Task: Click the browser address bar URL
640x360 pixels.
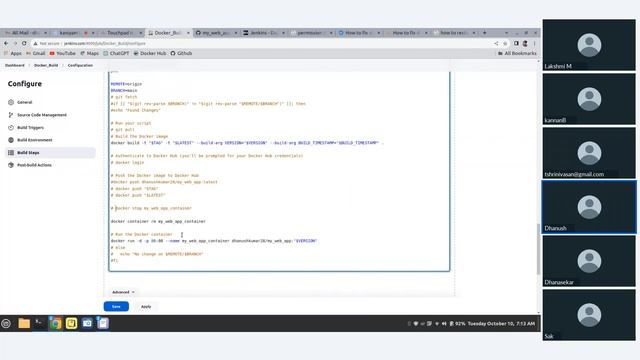Action: click(104, 43)
